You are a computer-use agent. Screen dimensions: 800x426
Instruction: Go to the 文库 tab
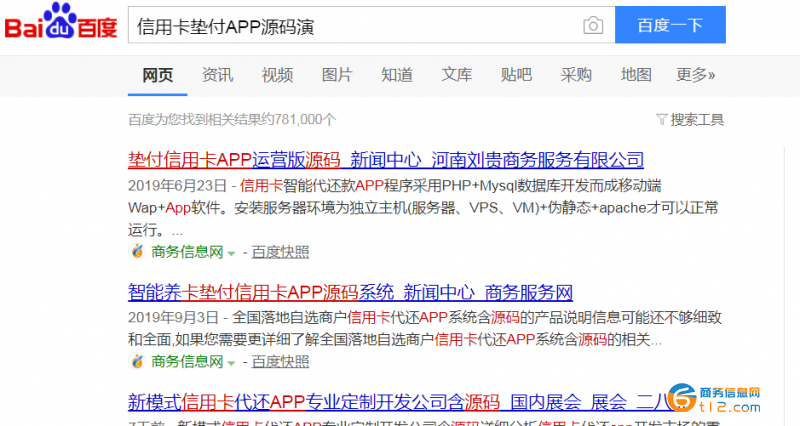click(x=456, y=76)
